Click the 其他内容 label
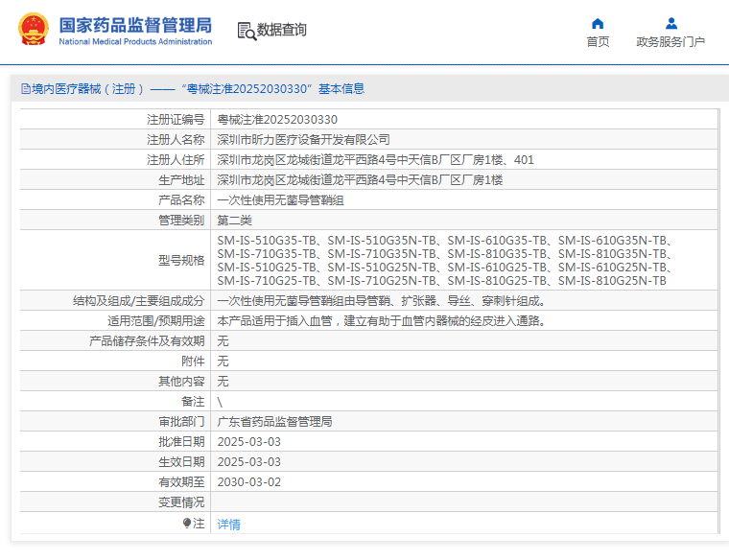Image resolution: width=729 pixels, height=560 pixels. pos(181,382)
